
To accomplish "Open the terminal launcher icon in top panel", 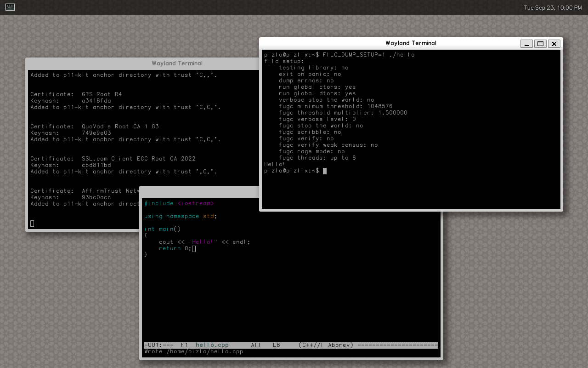I will 10,7.
